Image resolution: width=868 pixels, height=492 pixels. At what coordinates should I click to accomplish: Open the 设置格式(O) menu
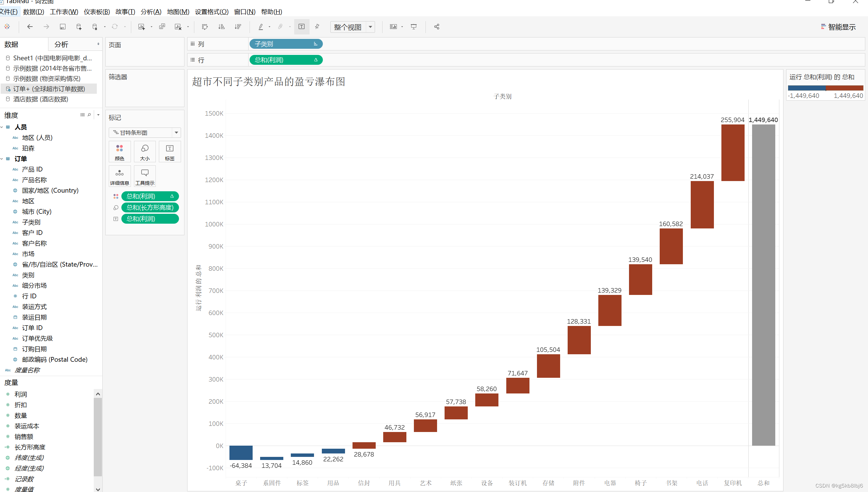coord(212,12)
